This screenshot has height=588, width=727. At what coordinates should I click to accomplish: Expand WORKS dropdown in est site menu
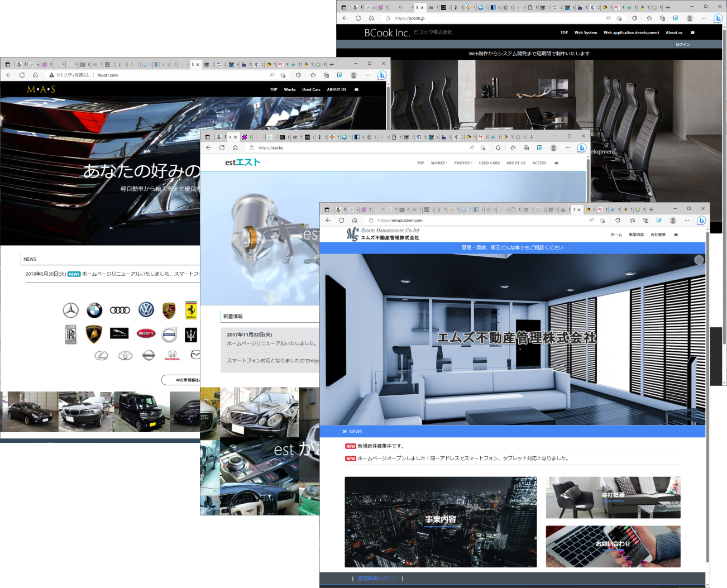click(x=439, y=163)
